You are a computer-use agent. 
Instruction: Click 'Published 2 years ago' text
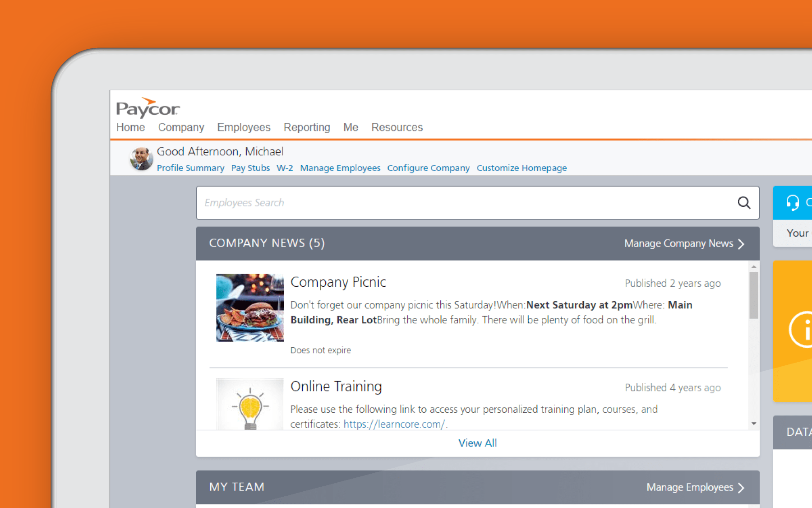[673, 284]
